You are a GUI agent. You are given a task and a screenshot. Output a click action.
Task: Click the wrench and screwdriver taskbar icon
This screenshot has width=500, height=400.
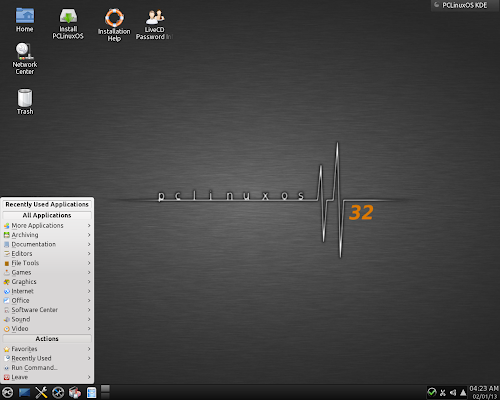41,392
